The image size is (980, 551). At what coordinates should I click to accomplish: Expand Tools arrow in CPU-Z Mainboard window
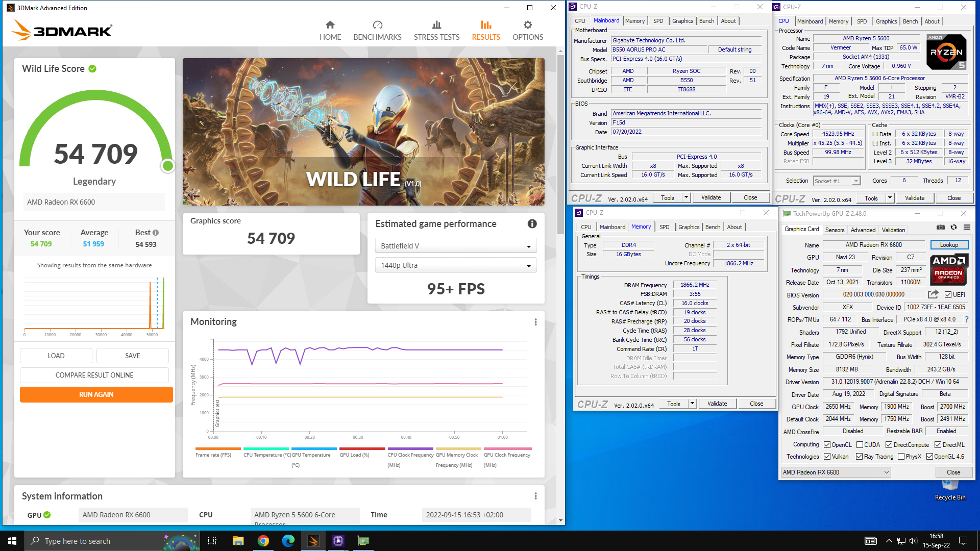tap(686, 197)
